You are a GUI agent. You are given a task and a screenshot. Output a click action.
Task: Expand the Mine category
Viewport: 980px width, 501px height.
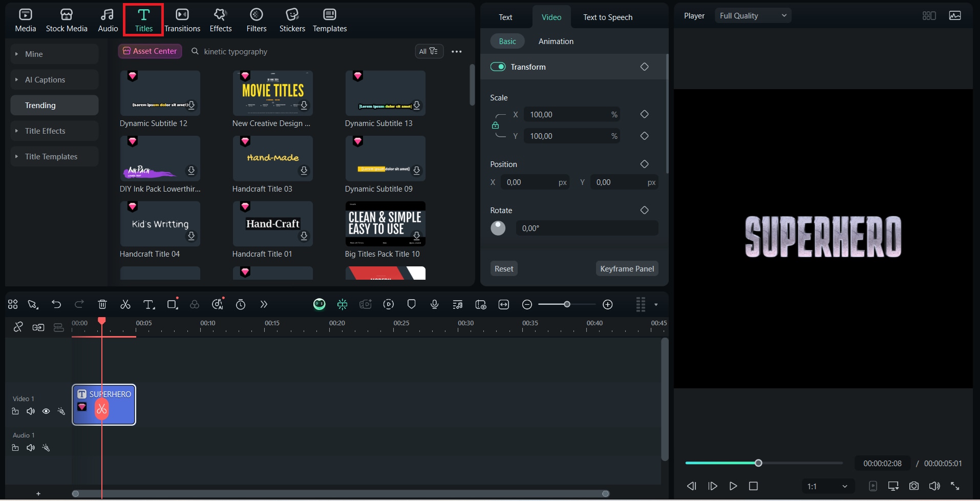click(x=54, y=54)
